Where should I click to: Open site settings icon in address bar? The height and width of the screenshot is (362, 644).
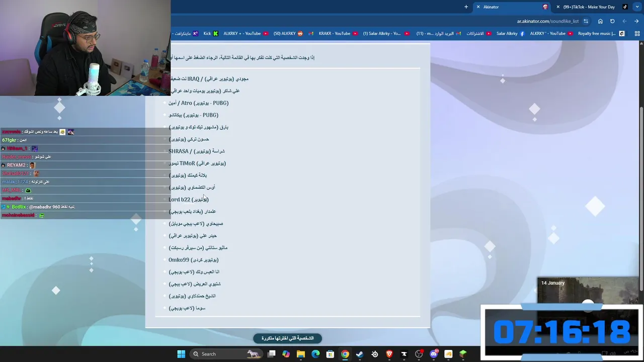click(x=586, y=21)
